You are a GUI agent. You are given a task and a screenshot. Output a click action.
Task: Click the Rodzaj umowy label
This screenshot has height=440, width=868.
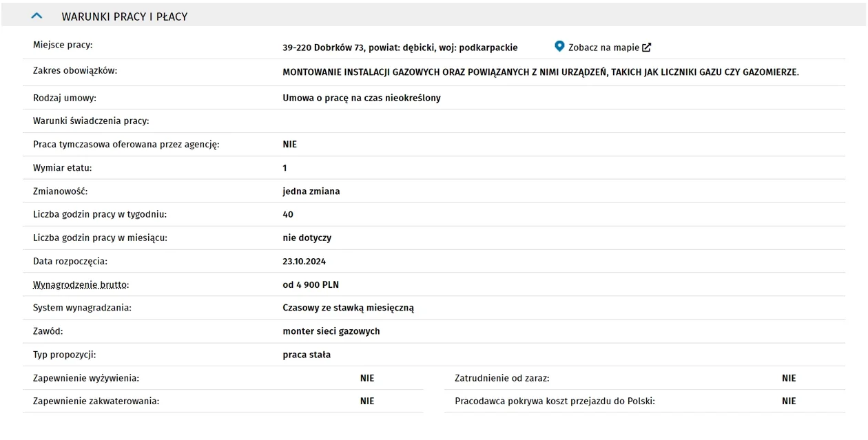[65, 98]
